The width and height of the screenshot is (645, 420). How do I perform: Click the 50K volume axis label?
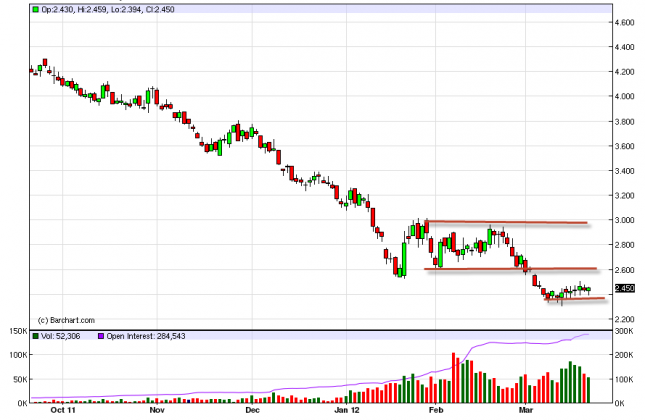pos(21,379)
